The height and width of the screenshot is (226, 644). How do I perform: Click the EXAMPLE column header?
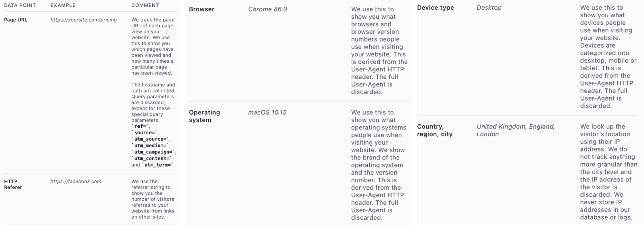point(63,5)
